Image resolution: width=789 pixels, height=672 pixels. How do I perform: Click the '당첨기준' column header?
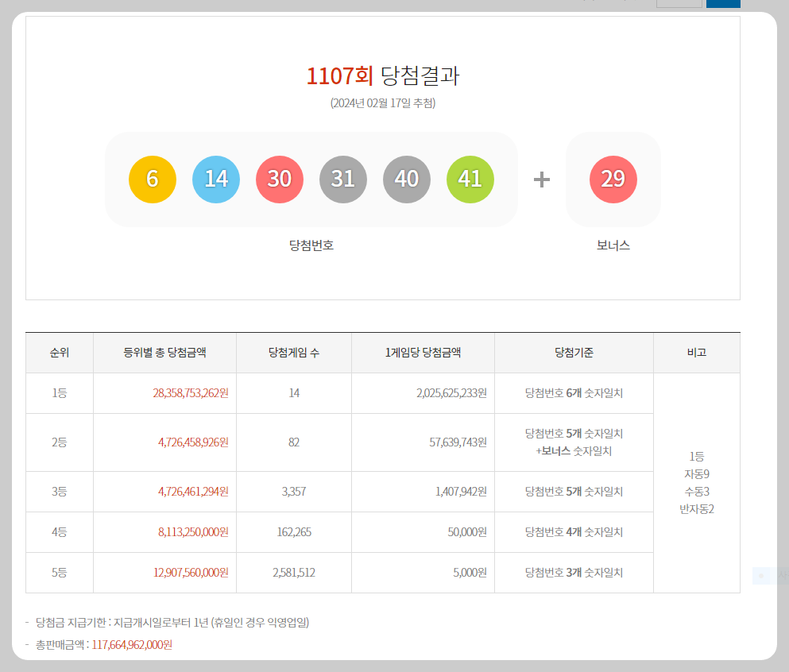pyautogui.click(x=574, y=353)
